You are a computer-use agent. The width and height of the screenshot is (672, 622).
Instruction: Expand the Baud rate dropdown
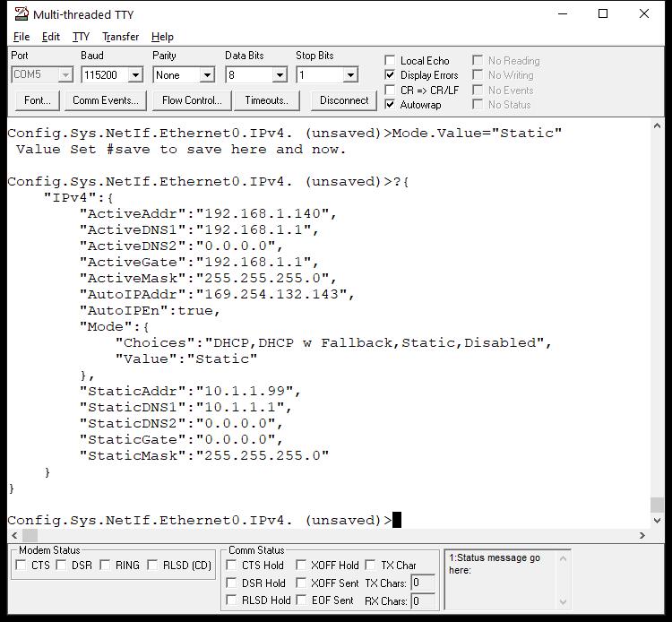(135, 75)
